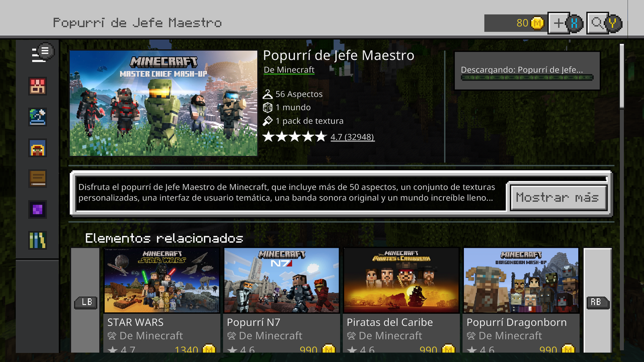The height and width of the screenshot is (362, 644).
Task: Open the De Minecraft creator link
Action: click(289, 70)
